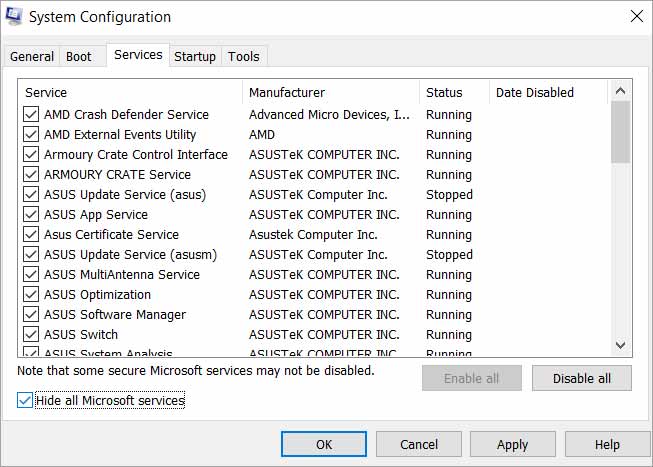
Task: Click 'Asustek Computer Inc.' manufacturer cell
Action: click(313, 235)
